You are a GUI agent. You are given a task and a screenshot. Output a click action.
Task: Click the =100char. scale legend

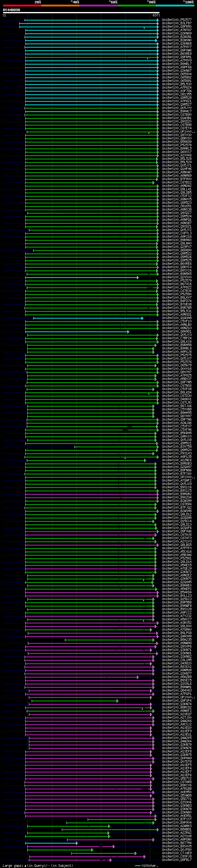coord(147,866)
